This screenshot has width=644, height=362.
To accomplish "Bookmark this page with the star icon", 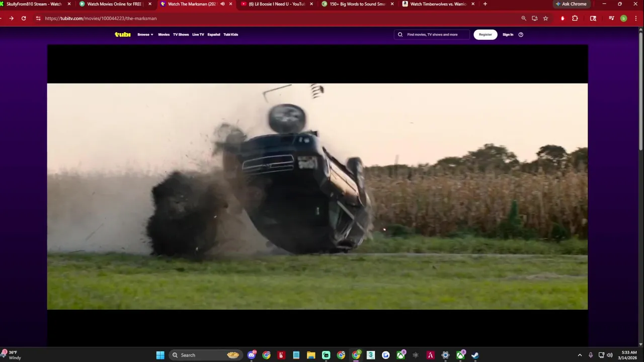I will (545, 18).
